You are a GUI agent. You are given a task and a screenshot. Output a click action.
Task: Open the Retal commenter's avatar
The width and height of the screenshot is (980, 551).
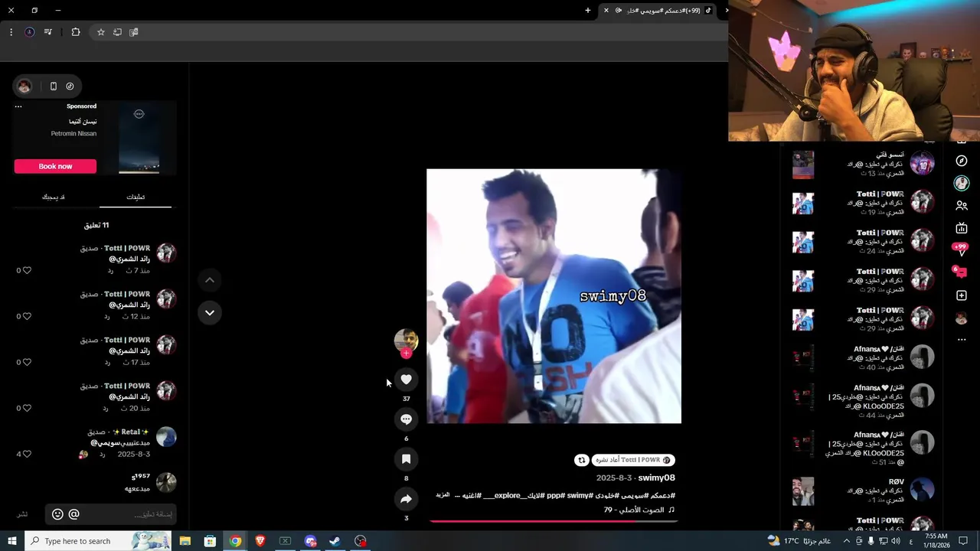tap(166, 437)
